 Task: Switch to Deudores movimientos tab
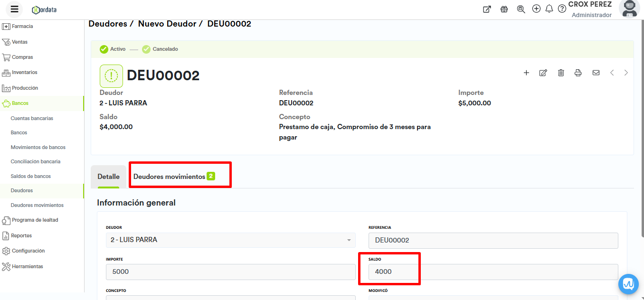pos(174,177)
